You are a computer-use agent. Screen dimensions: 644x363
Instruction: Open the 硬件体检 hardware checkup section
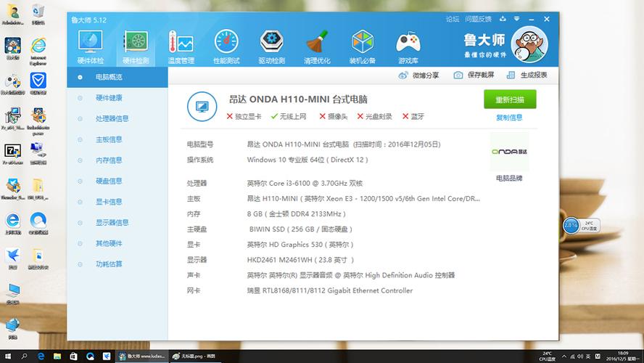[91, 47]
